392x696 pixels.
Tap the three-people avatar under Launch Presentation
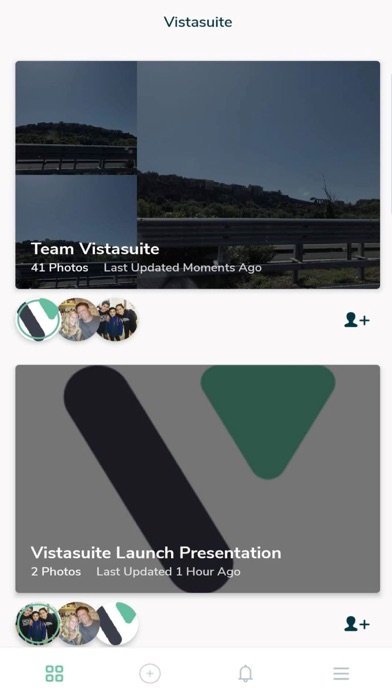38,624
